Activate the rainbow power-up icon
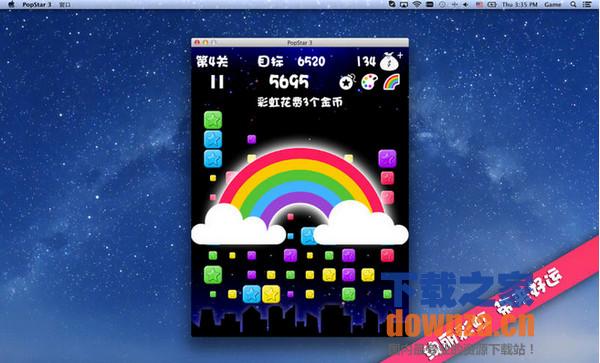The width and height of the screenshot is (600, 363). [x=391, y=81]
